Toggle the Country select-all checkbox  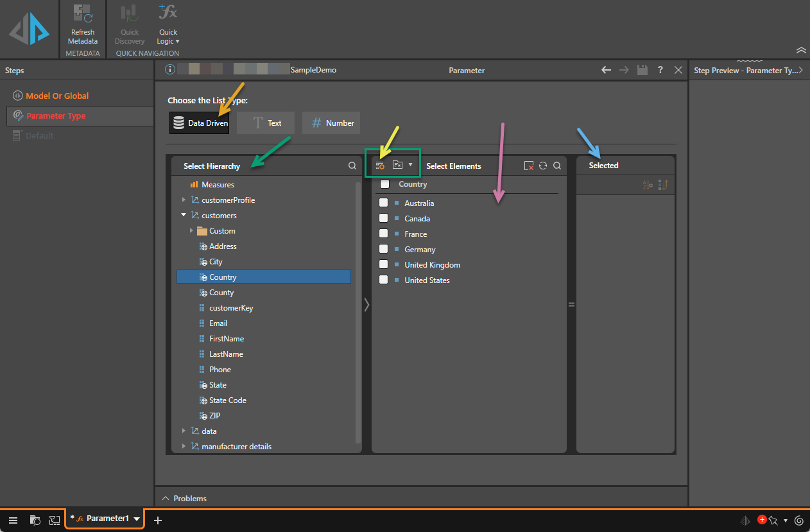coord(384,184)
